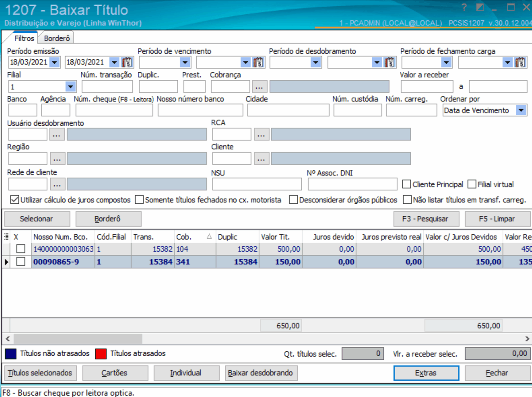Click red Títulos atrasados color swatch
532x397 pixels.
tap(101, 353)
